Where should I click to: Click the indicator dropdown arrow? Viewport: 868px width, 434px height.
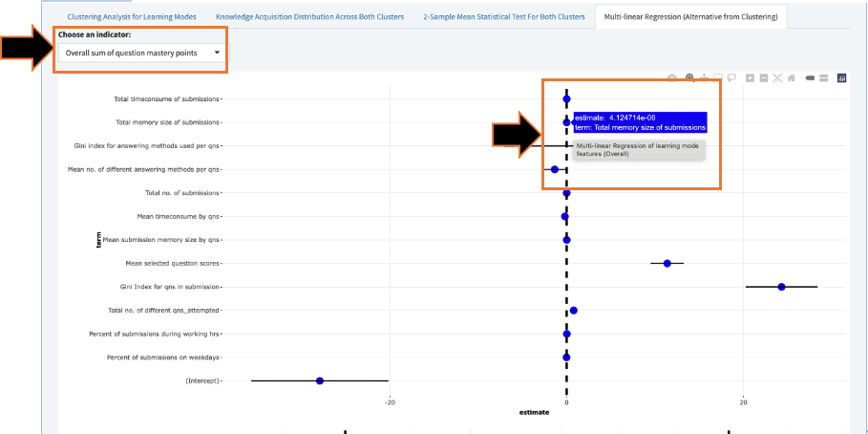(217, 53)
